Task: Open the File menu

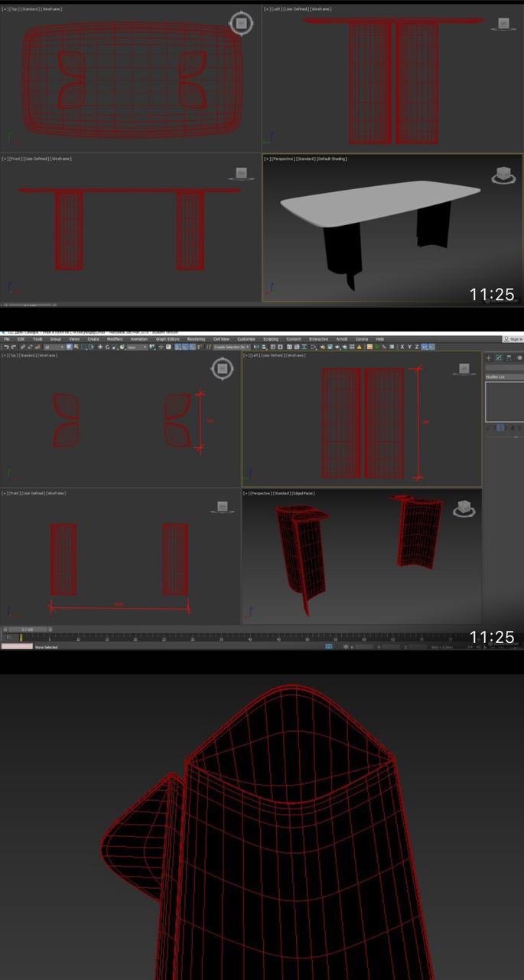Action: (x=6, y=339)
